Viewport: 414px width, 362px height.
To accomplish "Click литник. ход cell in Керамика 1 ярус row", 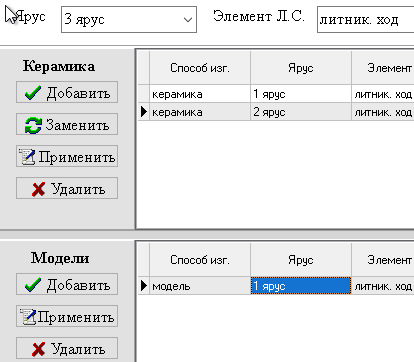I will (383, 94).
